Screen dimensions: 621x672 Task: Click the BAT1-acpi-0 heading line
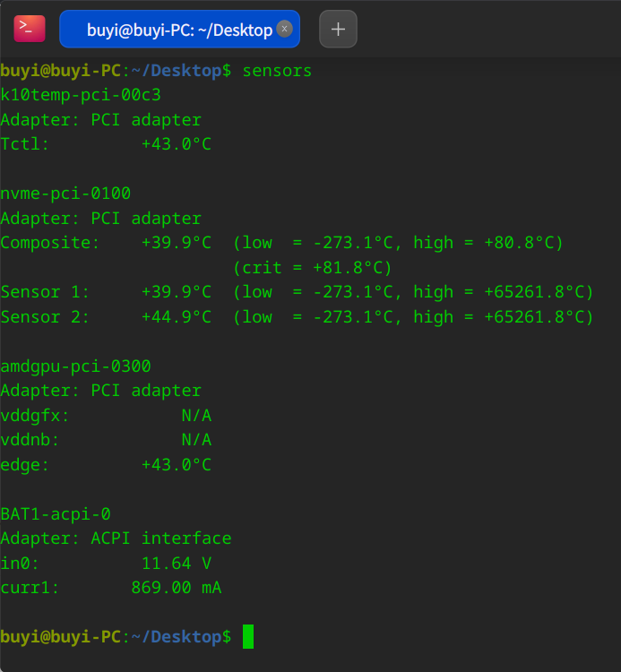[x=56, y=514]
